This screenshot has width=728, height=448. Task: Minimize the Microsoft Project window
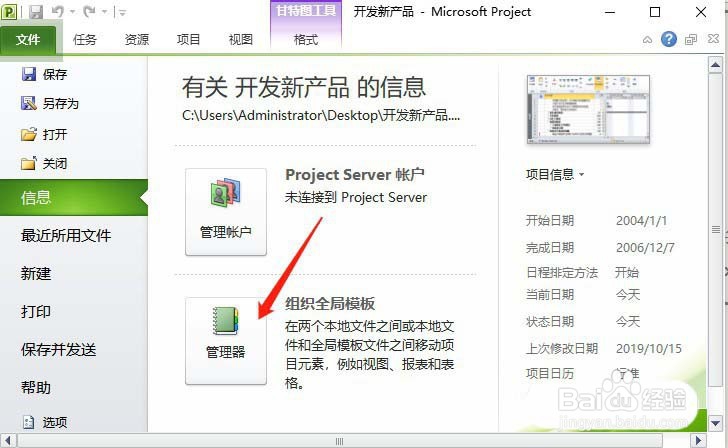click(610, 13)
